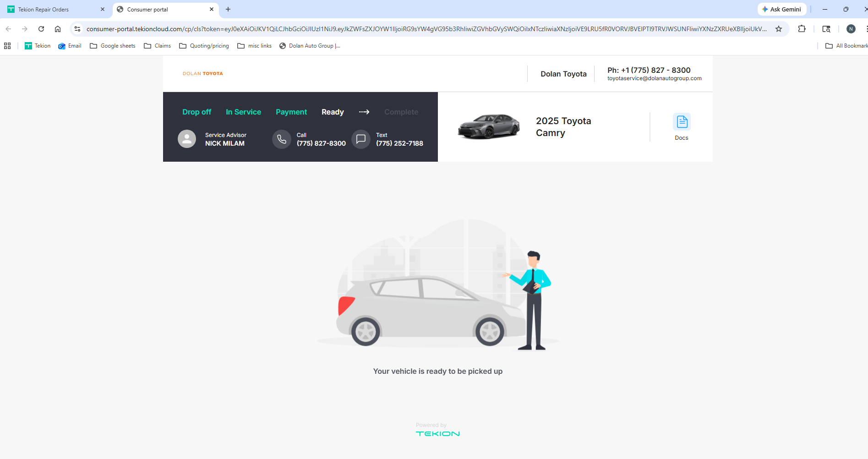The height and width of the screenshot is (459, 868).
Task: Select the Ready status step
Action: click(x=333, y=112)
